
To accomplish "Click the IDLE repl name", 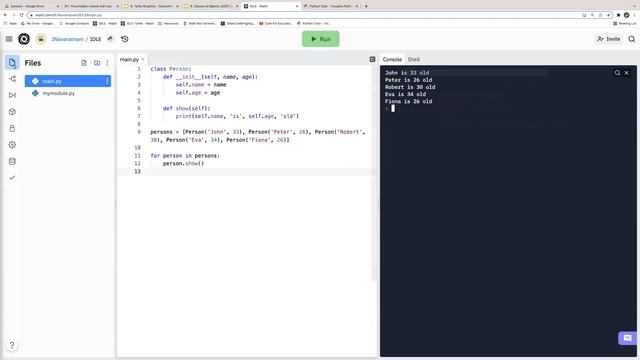I will pyautogui.click(x=95, y=39).
